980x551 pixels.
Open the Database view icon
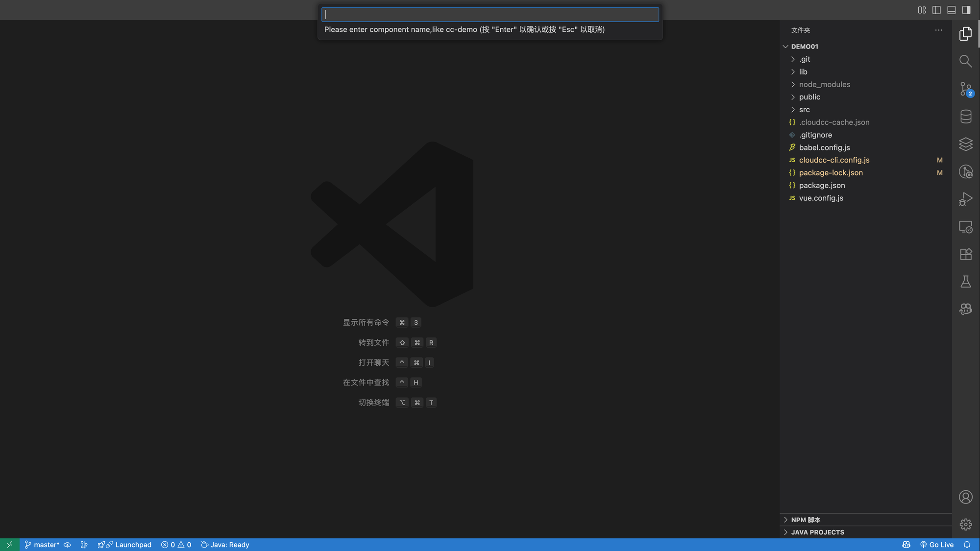click(x=965, y=117)
